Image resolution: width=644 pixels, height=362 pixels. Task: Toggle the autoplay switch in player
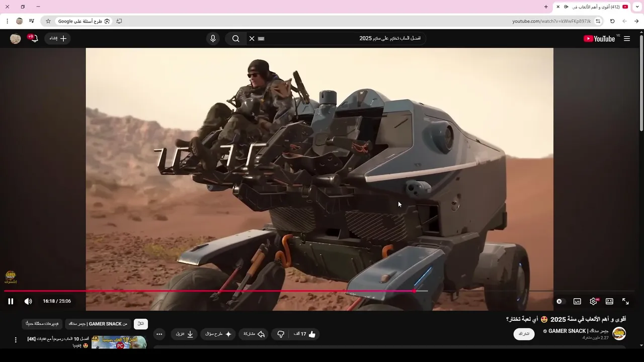(560, 301)
